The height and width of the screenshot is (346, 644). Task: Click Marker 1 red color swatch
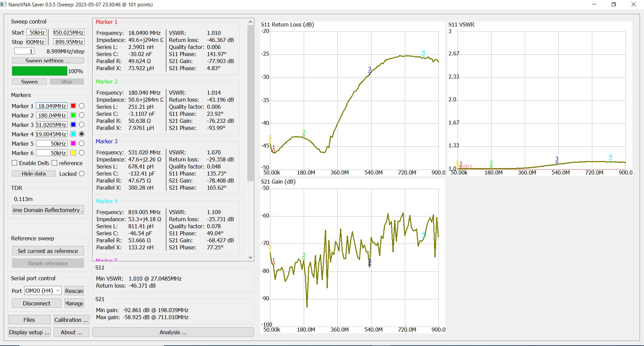73,106
